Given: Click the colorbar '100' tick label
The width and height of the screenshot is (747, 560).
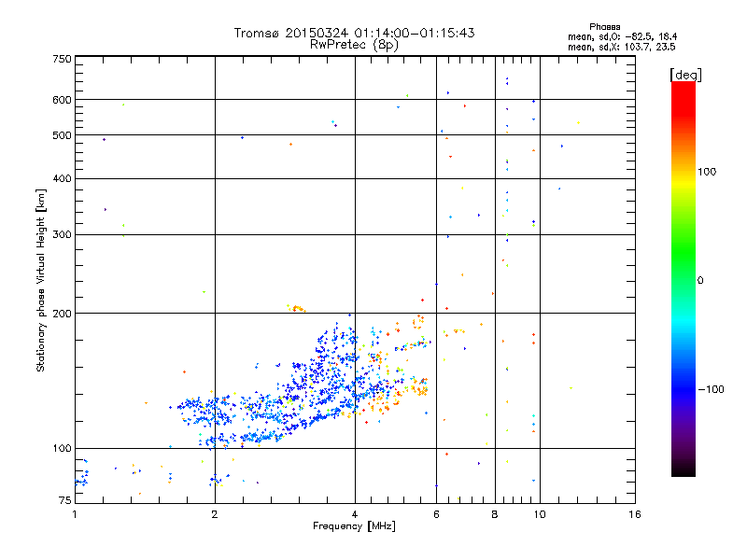Looking at the screenshot, I should point(707,172).
